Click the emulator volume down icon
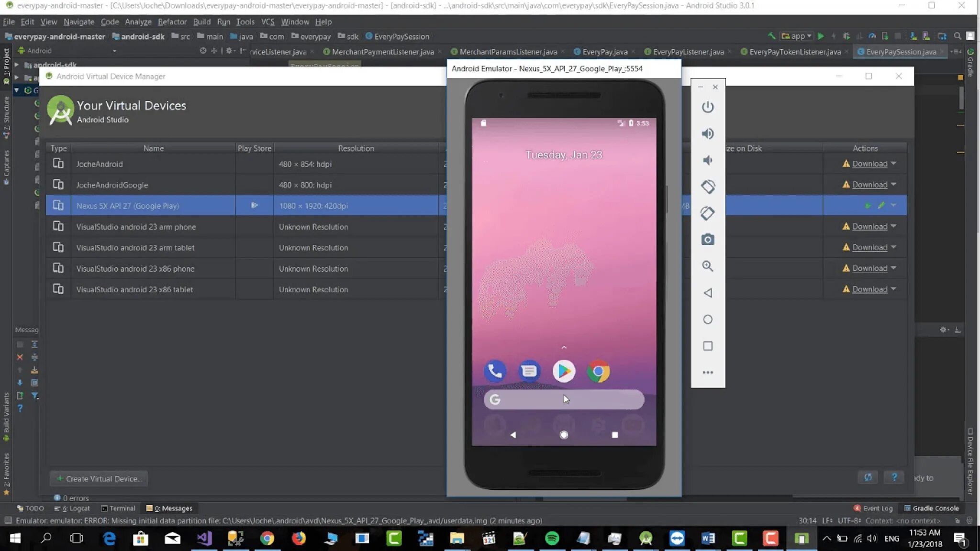 tap(707, 160)
